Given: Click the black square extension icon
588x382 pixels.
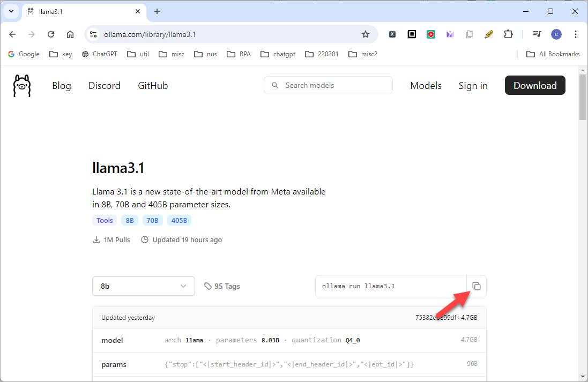Looking at the screenshot, I should pyautogui.click(x=412, y=34).
